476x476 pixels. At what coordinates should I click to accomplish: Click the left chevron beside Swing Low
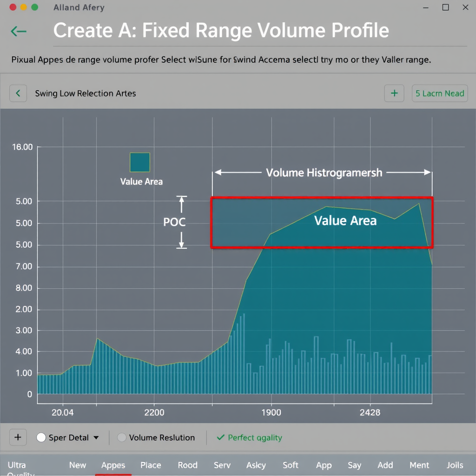18,93
